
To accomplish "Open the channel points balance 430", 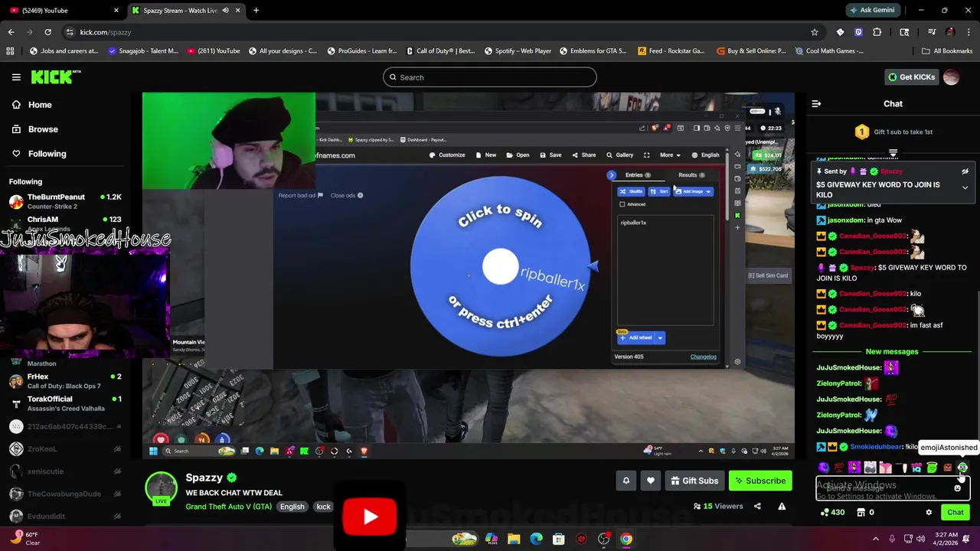I will [x=832, y=512].
